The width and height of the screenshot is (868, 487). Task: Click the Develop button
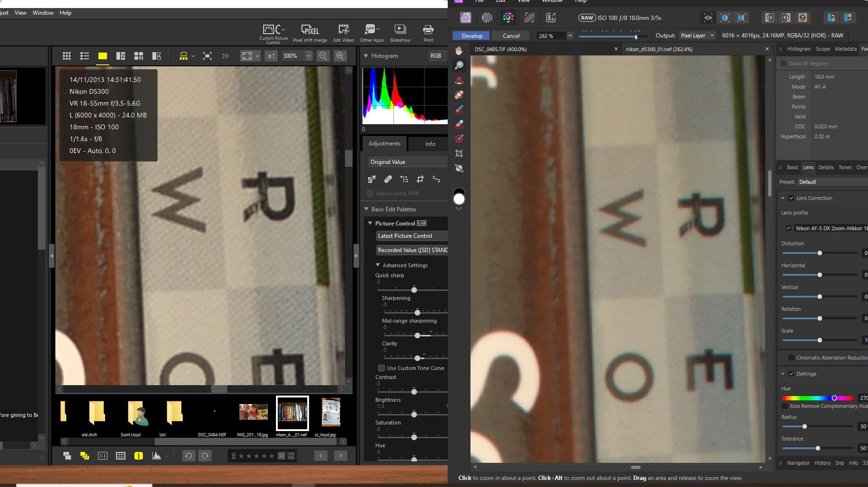point(472,36)
